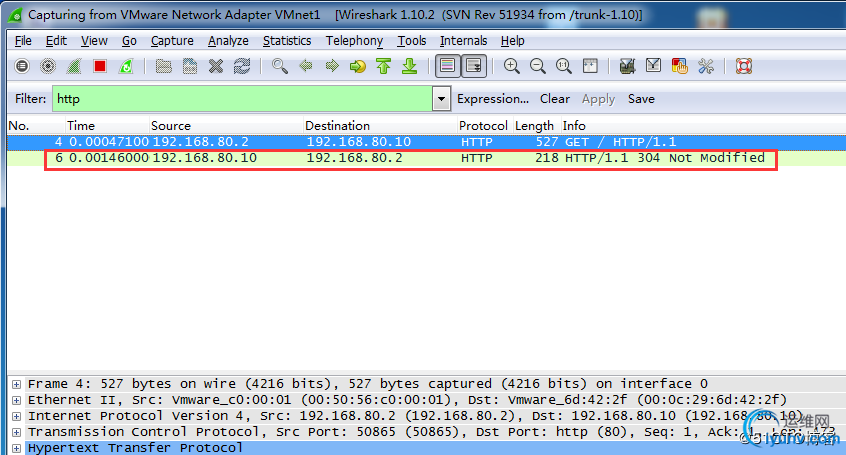This screenshot has height=455, width=846.
Task: Open preferences wrench icon
Action: (706, 66)
